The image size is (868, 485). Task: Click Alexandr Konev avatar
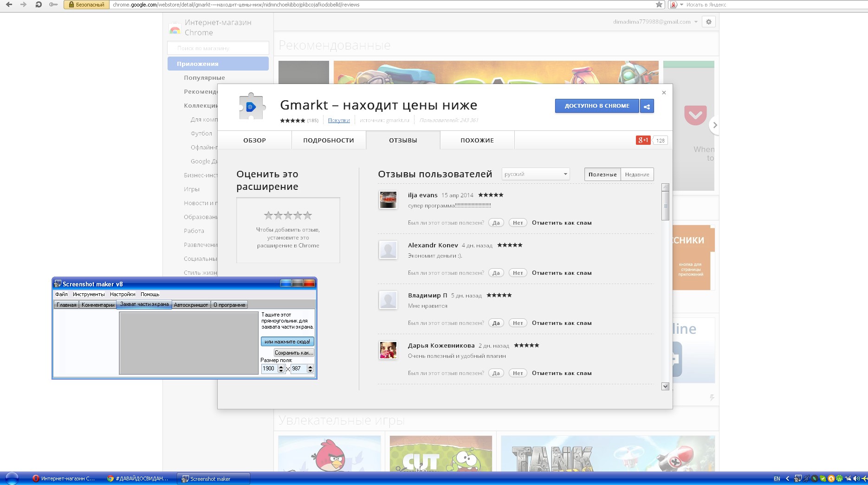pos(388,250)
